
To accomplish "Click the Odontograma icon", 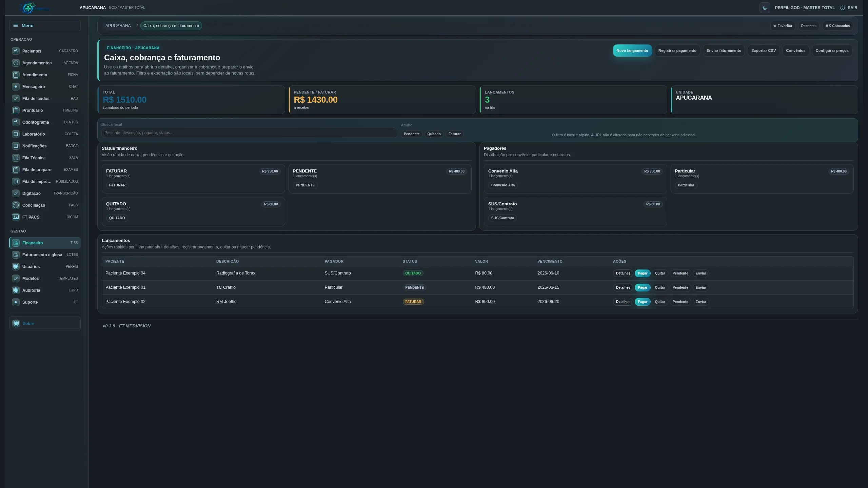I will tap(16, 122).
